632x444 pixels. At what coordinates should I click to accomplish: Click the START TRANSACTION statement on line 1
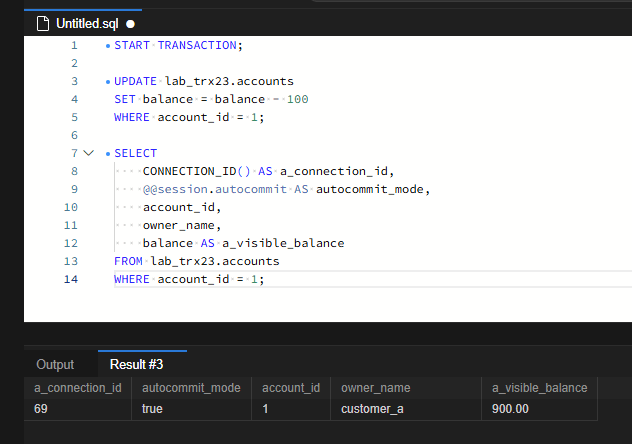[179, 45]
